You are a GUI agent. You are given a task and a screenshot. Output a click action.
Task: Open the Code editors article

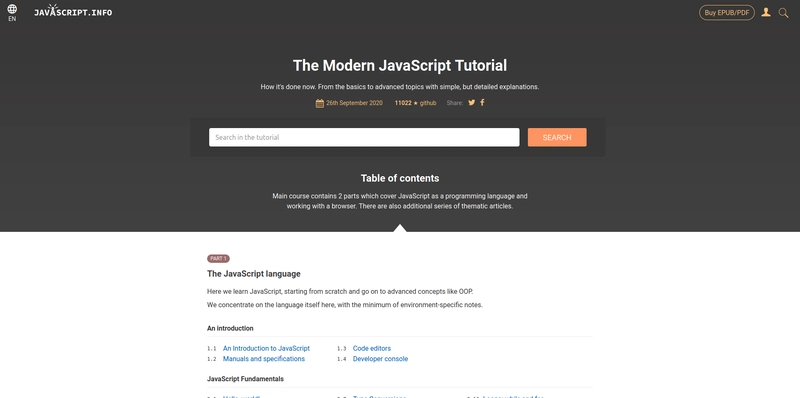[x=372, y=349]
